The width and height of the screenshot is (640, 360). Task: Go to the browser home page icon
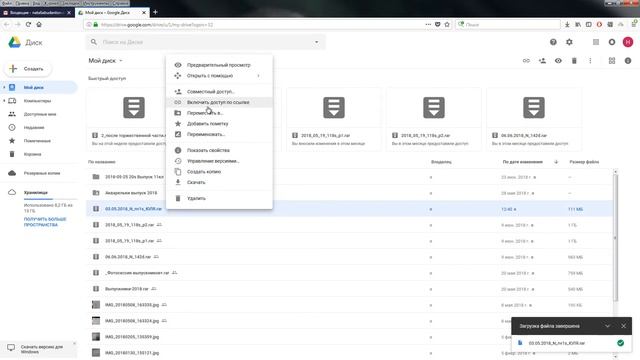39,24
